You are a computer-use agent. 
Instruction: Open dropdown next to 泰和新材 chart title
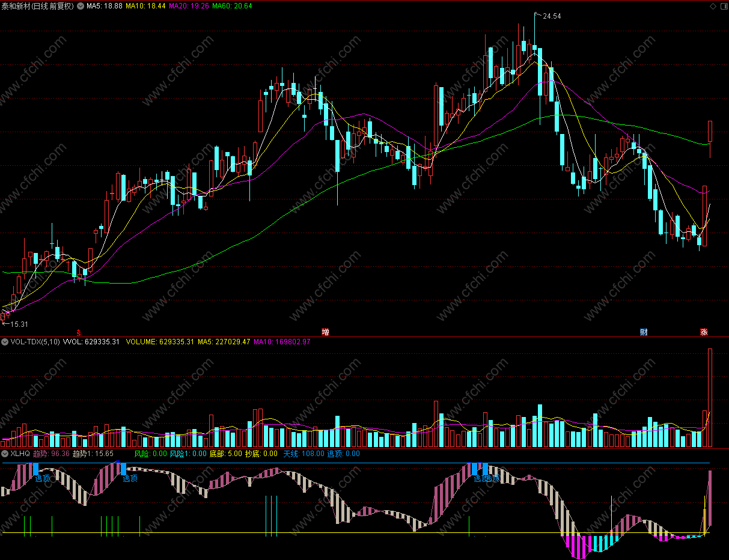coord(81,6)
